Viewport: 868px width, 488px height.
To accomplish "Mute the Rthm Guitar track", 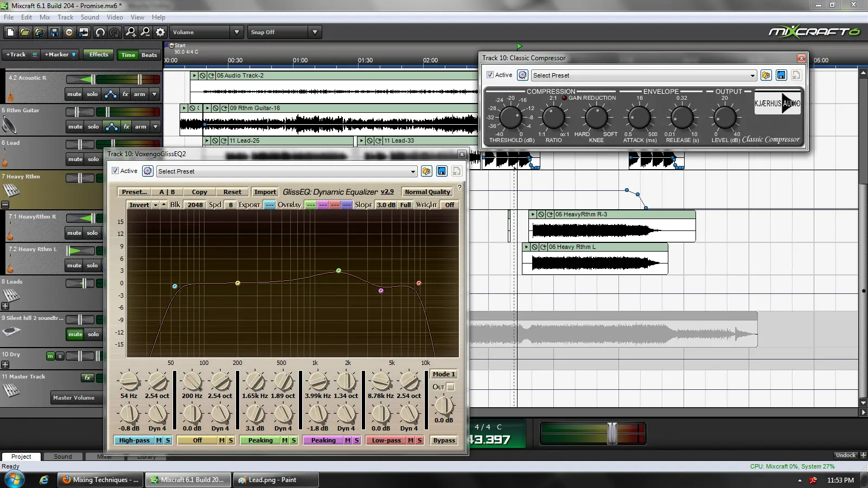I will coord(75,126).
